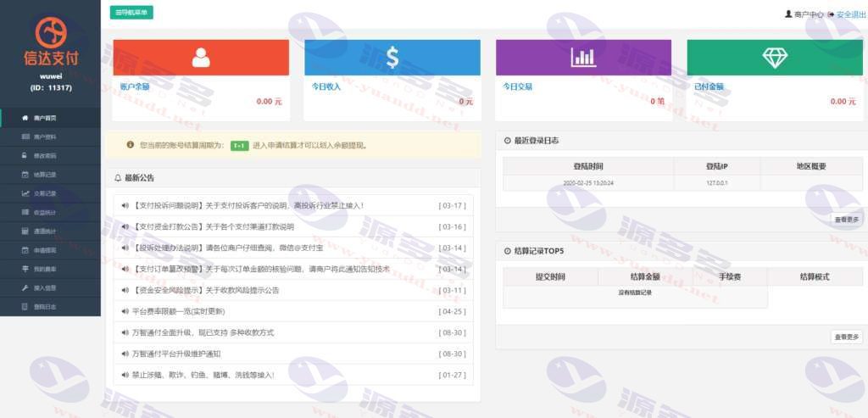868x418 pixels.
Task: Click speaker icon for 支付投诉问题说明 notice
Action: pos(125,205)
